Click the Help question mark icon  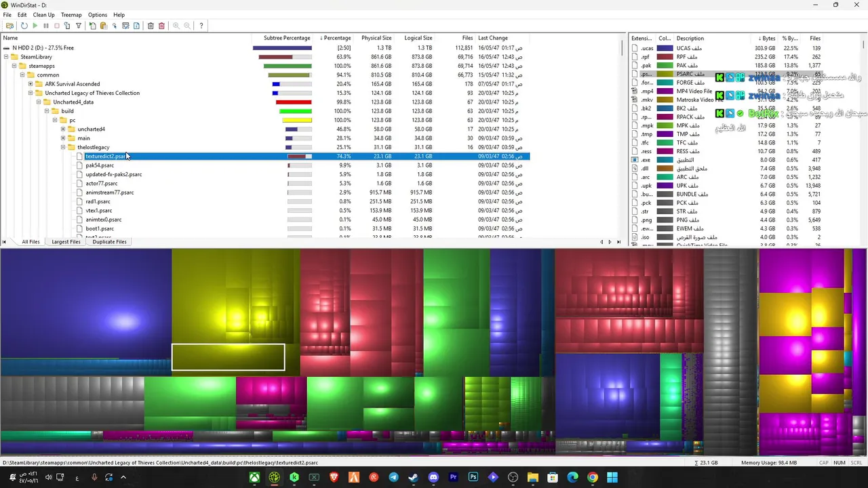[x=201, y=26]
